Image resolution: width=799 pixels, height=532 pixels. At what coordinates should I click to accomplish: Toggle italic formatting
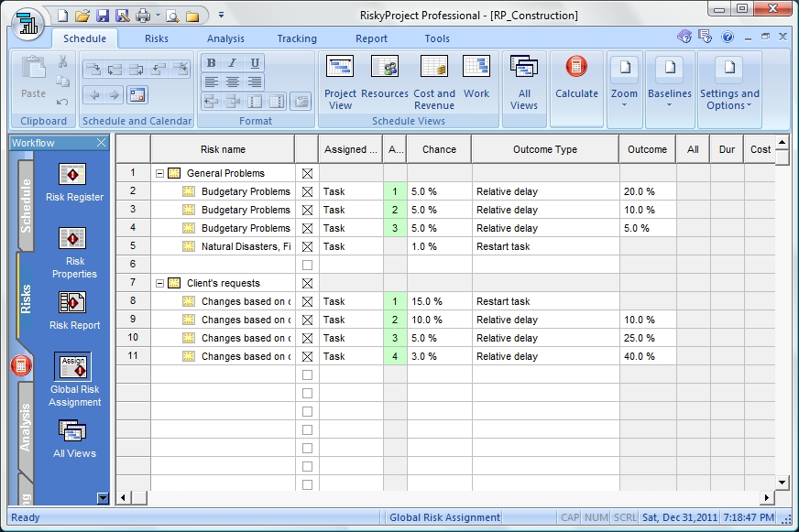tap(233, 62)
